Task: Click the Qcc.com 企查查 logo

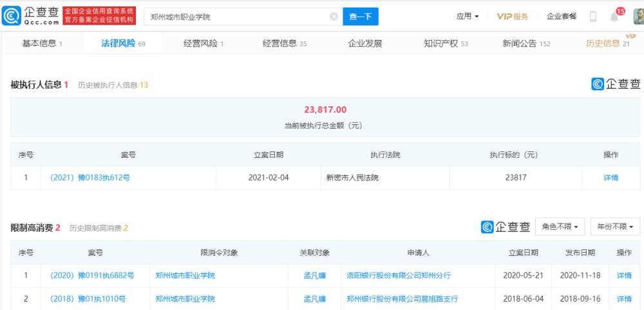Action: click(x=31, y=16)
